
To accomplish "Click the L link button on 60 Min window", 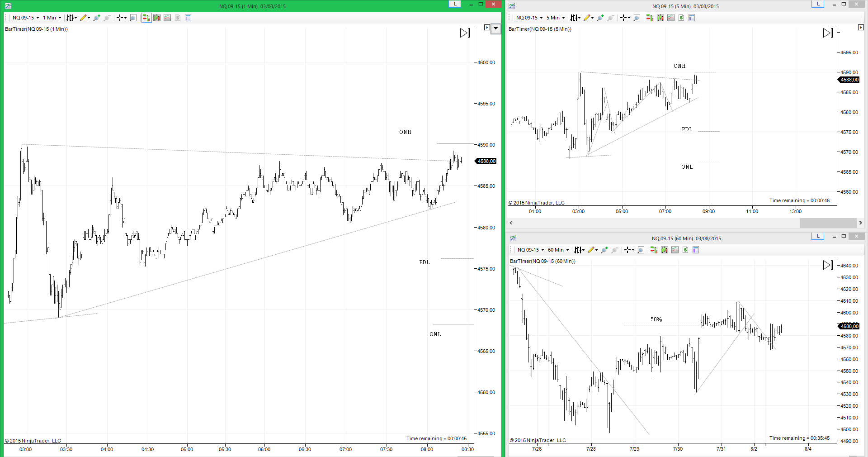I will coord(818,236).
